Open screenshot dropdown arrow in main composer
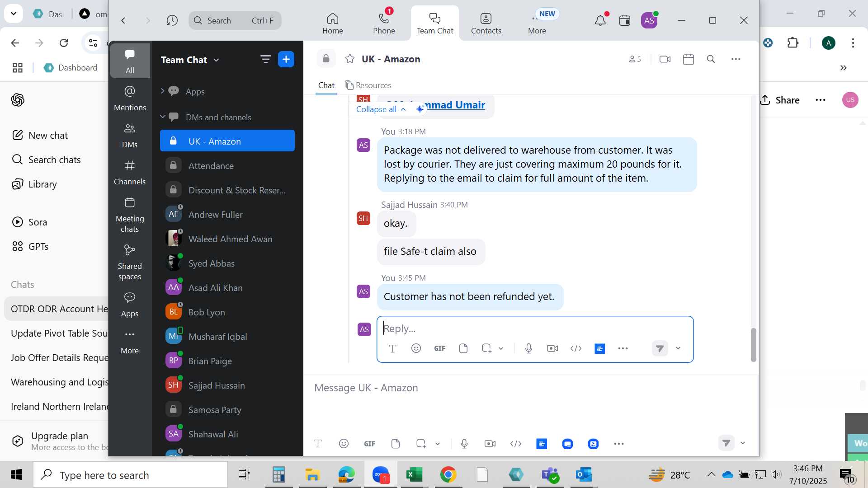Viewport: 868px width, 488px height. click(438, 444)
